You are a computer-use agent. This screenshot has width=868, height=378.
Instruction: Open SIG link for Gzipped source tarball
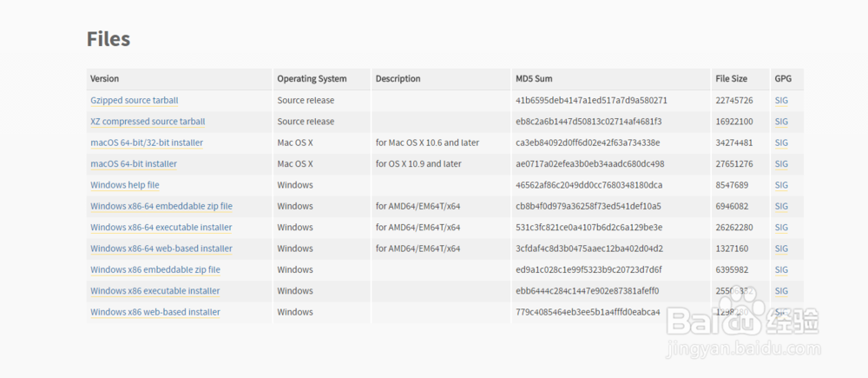[x=781, y=101]
